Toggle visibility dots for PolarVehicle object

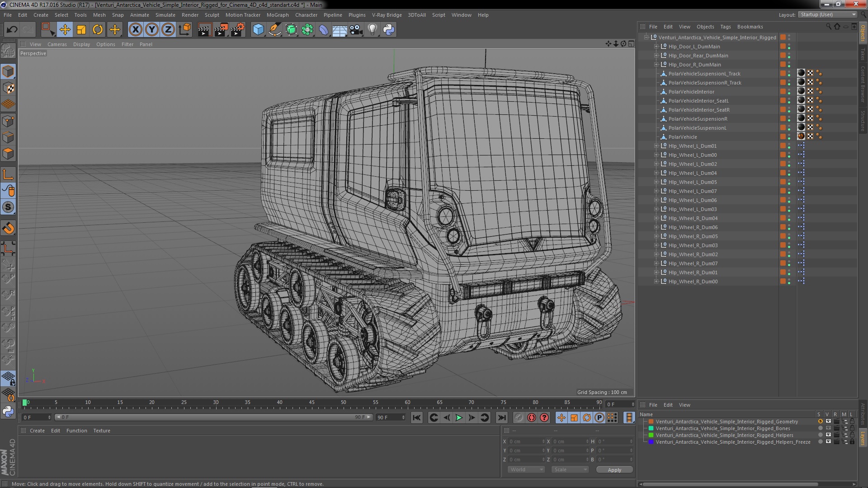[x=789, y=137]
